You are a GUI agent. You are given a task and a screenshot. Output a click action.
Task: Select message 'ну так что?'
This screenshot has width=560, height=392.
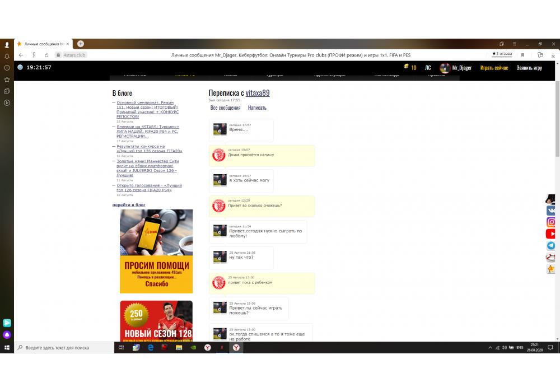(241, 258)
